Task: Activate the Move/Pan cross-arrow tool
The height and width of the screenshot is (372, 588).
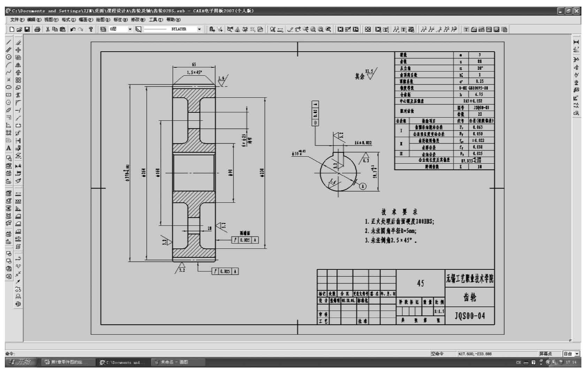Action: click(x=18, y=50)
